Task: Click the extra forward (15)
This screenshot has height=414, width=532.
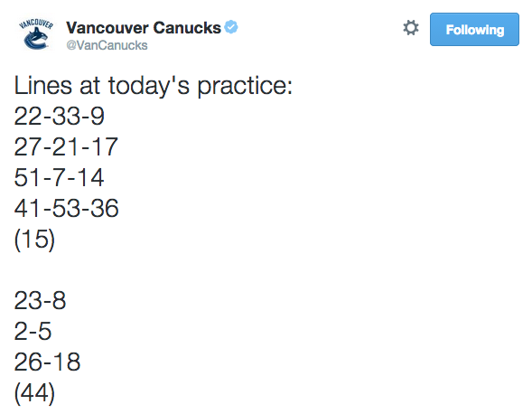Action: click(x=34, y=240)
